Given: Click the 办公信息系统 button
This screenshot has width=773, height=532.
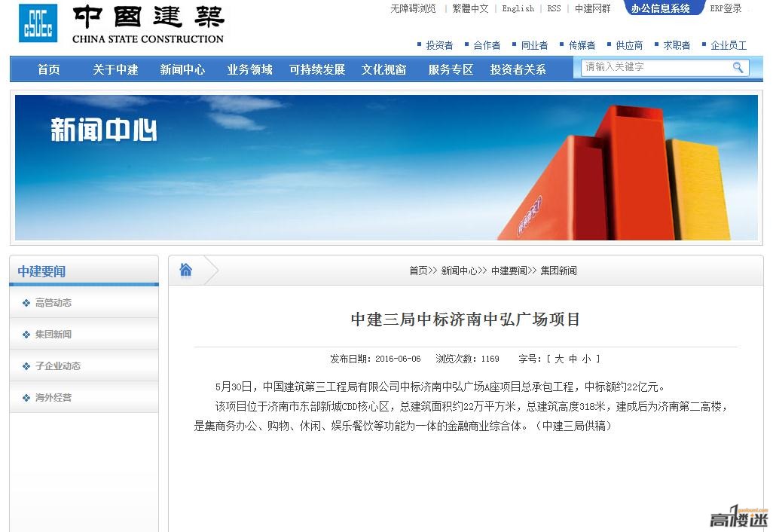Looking at the screenshot, I should (664, 8).
